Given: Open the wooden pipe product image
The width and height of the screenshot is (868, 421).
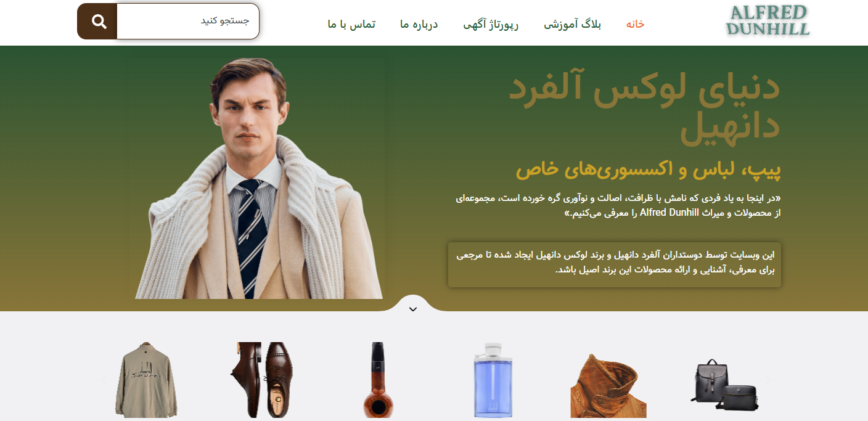Looking at the screenshot, I should (x=378, y=380).
